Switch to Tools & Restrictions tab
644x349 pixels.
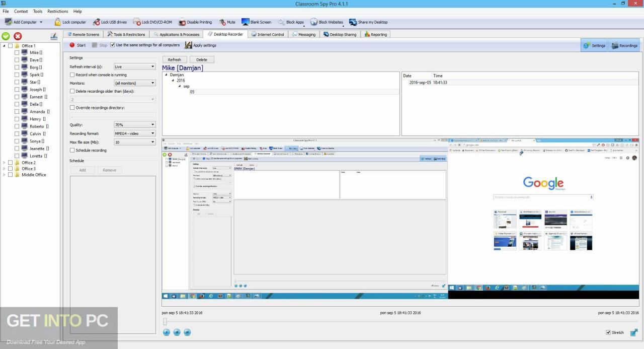126,34
